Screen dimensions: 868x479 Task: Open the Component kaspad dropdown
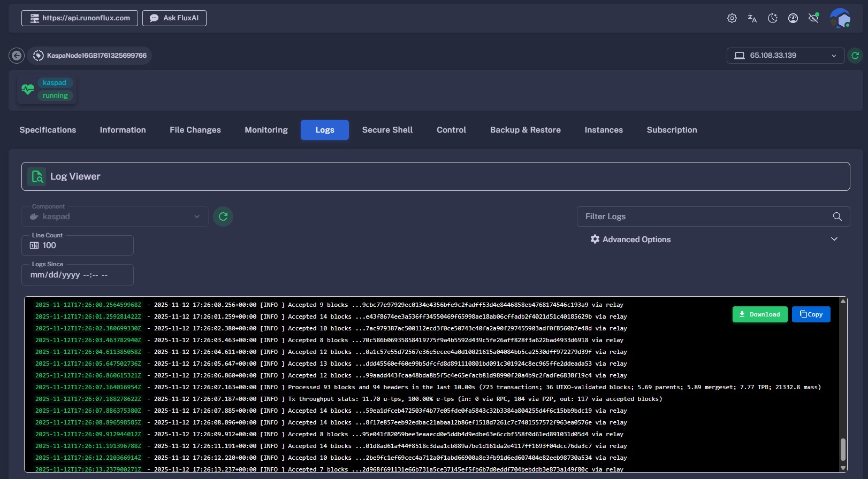(x=115, y=217)
